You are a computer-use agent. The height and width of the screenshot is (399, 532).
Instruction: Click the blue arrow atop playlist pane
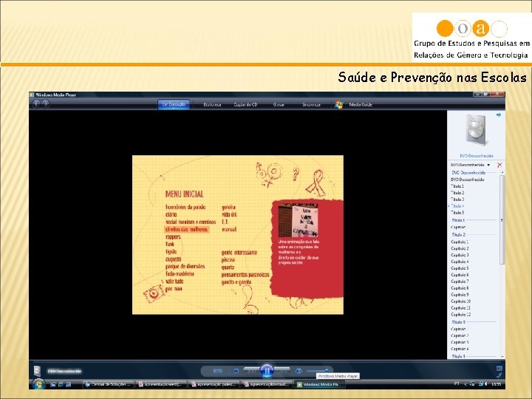[x=499, y=115]
